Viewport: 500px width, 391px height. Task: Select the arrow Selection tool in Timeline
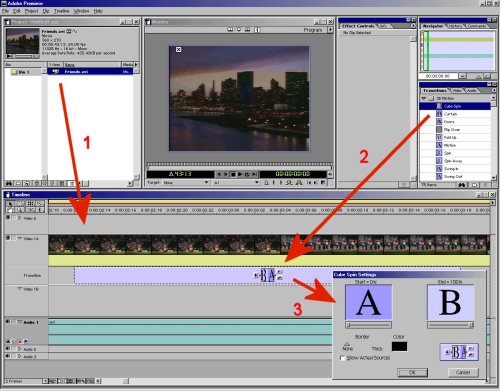pos(10,203)
